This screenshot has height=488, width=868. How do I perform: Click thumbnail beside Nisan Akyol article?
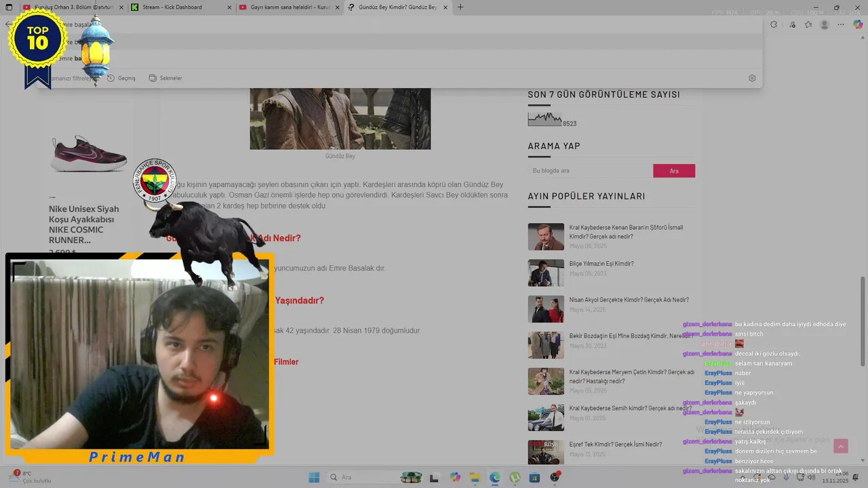click(546, 309)
